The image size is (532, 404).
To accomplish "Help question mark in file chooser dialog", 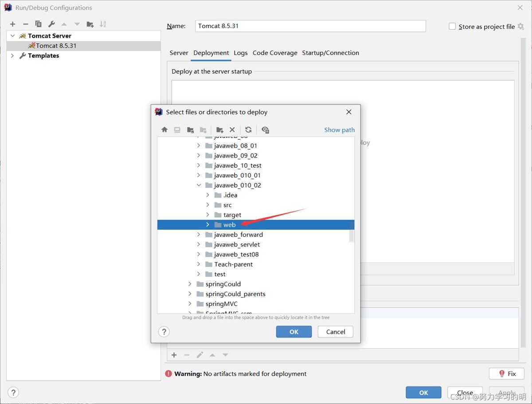I will (x=164, y=331).
